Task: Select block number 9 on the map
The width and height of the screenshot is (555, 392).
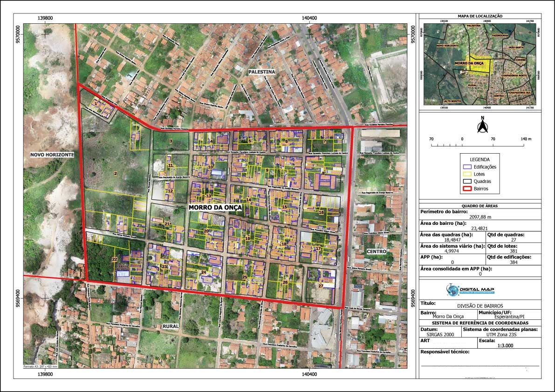Action: (267, 170)
